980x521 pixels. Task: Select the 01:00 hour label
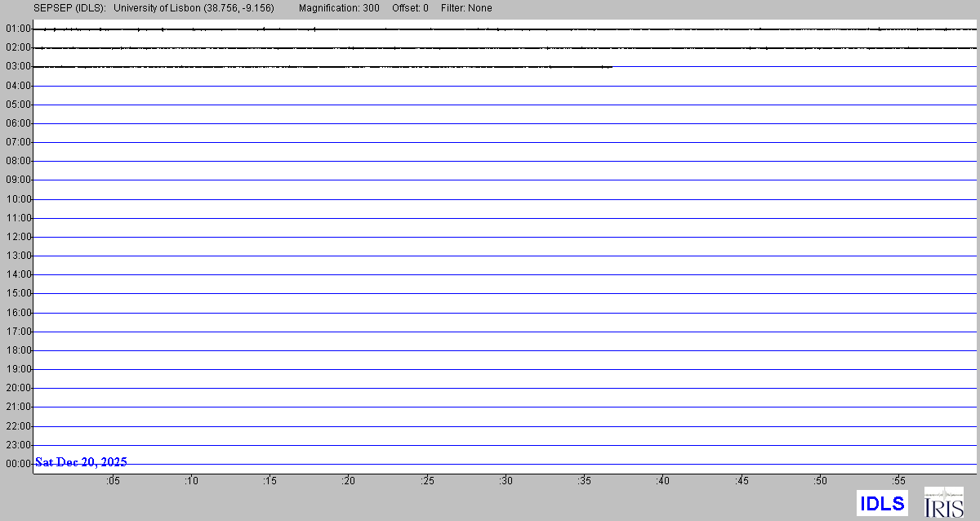click(x=18, y=29)
